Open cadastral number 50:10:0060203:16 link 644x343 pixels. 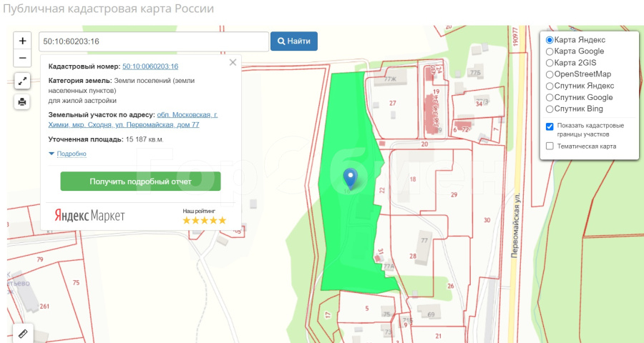coord(150,66)
